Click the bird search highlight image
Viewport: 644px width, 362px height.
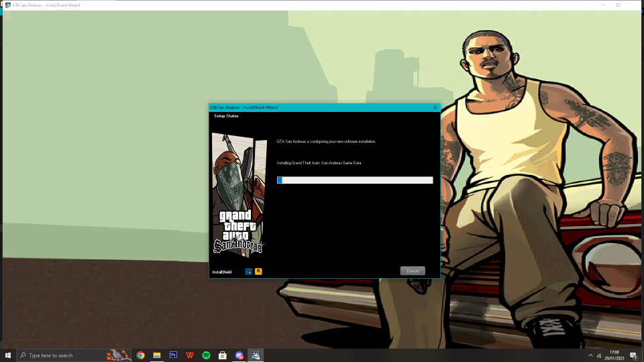pos(118,355)
